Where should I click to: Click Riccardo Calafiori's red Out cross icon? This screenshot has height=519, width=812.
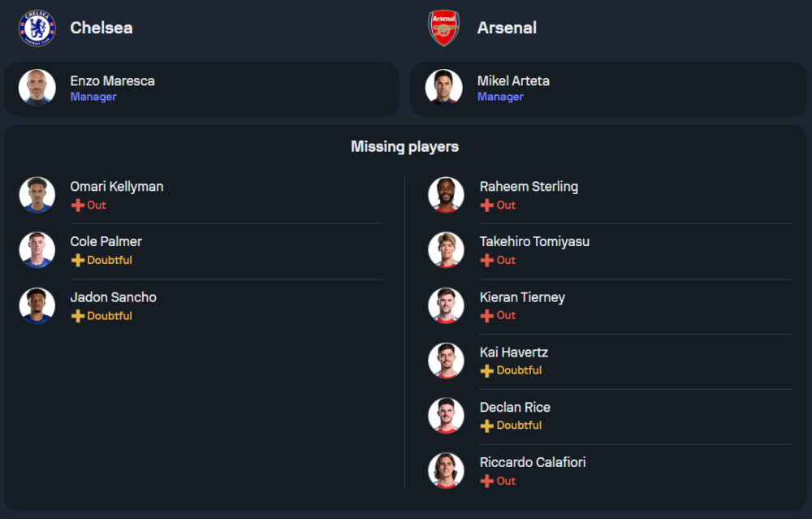[487, 481]
